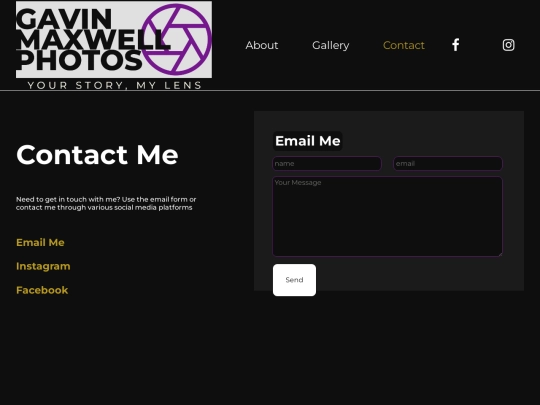Image resolution: width=540 pixels, height=405 pixels.
Task: Go to the About page
Action: point(262,45)
